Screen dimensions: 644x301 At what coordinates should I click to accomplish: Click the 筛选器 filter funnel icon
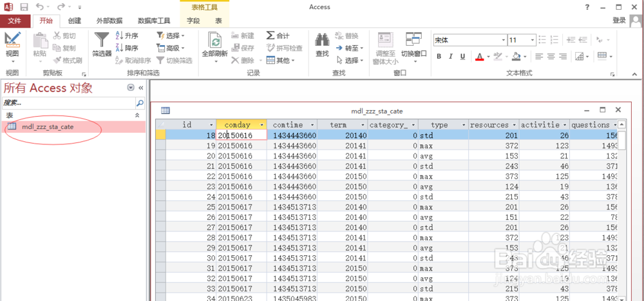click(x=102, y=40)
